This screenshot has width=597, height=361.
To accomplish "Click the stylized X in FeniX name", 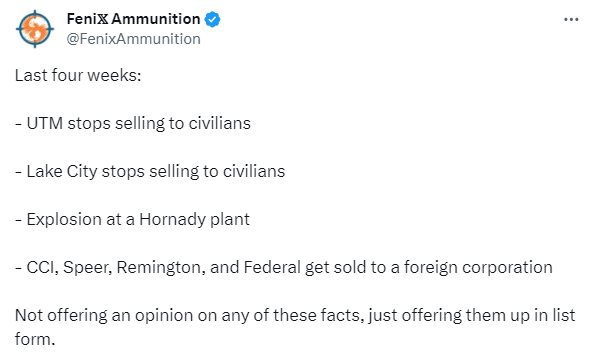I will pos(102,19).
